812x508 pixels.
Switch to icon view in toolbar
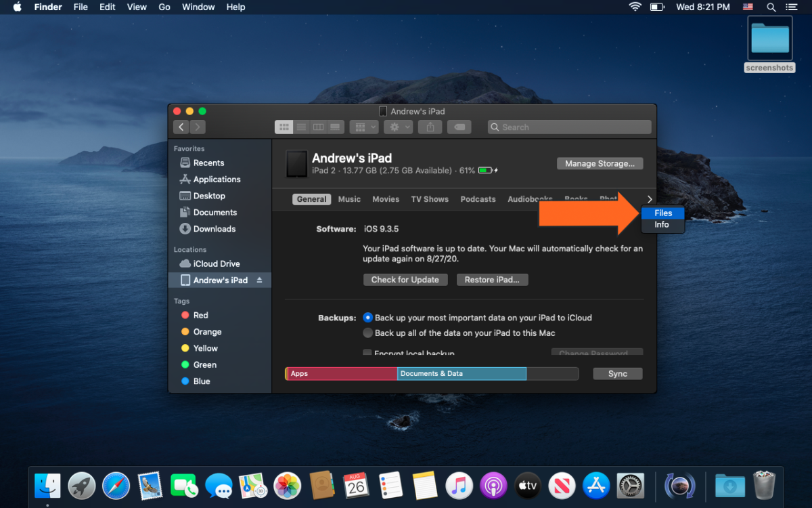click(x=284, y=127)
